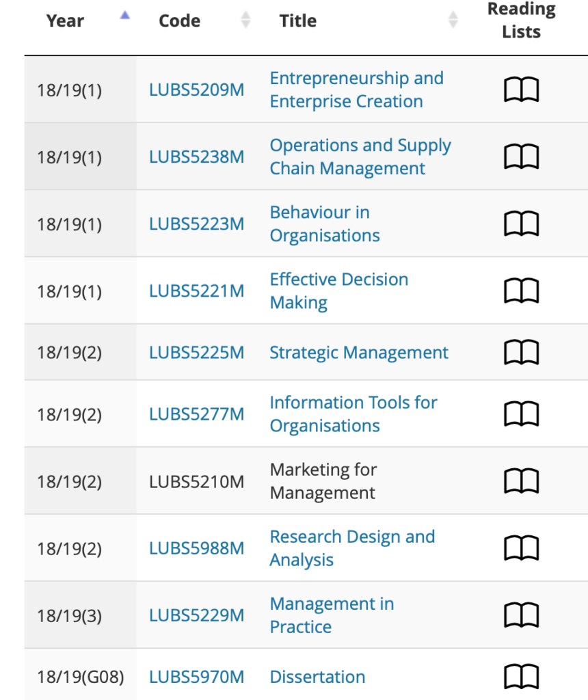Open reading list for Entrepreneurship and Enterprise Creation
This screenshot has width=588, height=700.
[521, 90]
